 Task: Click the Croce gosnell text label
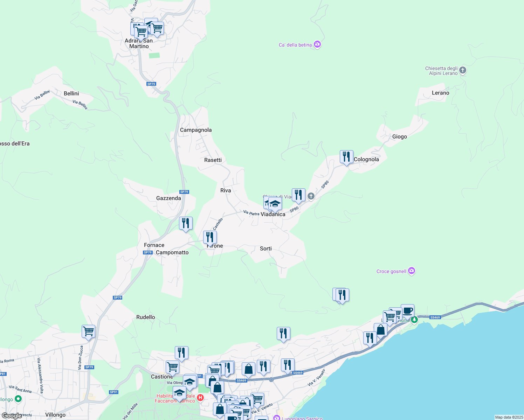point(391,271)
